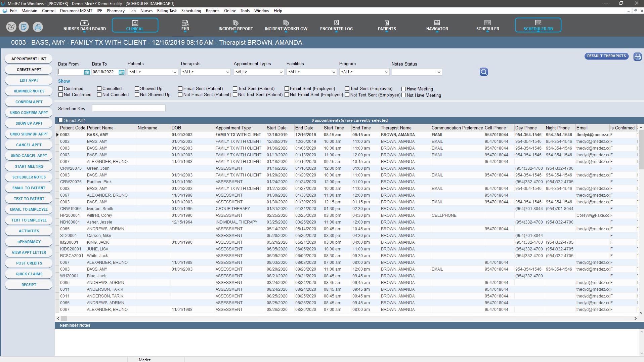Click the Confirm Appt button
The width and height of the screenshot is (644, 362).
[x=29, y=102]
